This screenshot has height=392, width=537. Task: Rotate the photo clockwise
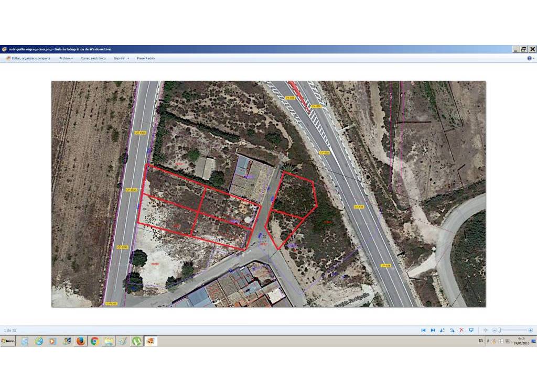point(452,330)
